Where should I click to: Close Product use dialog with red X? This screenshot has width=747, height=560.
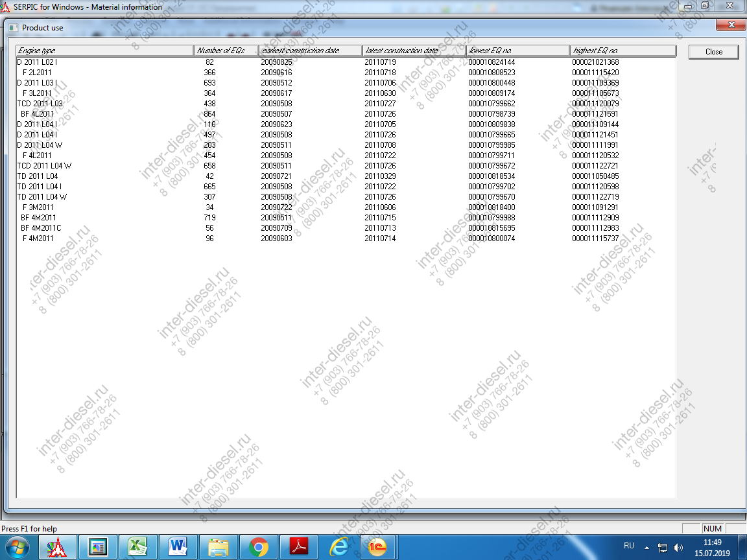tap(731, 25)
